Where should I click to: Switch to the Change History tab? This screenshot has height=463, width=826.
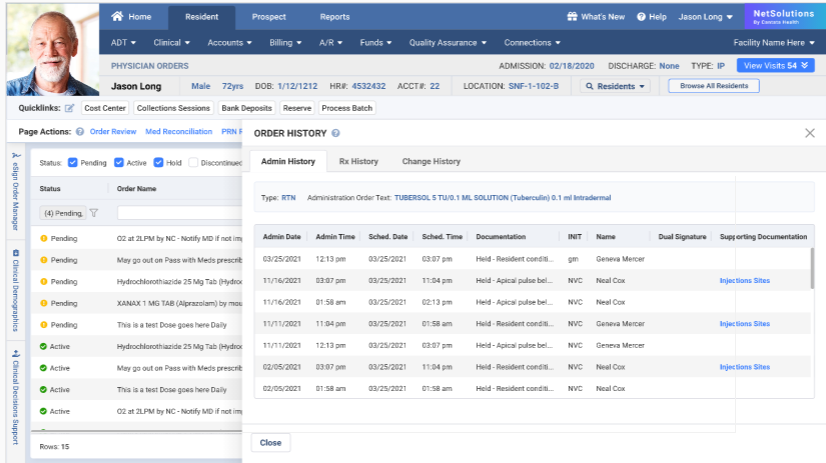(x=431, y=161)
